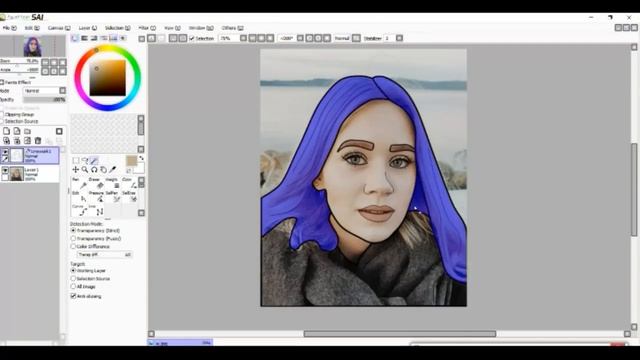Open the rotation angle dropdown in toolbar
The width and height of the screenshot is (640, 360).
pyautogui.click(x=300, y=38)
